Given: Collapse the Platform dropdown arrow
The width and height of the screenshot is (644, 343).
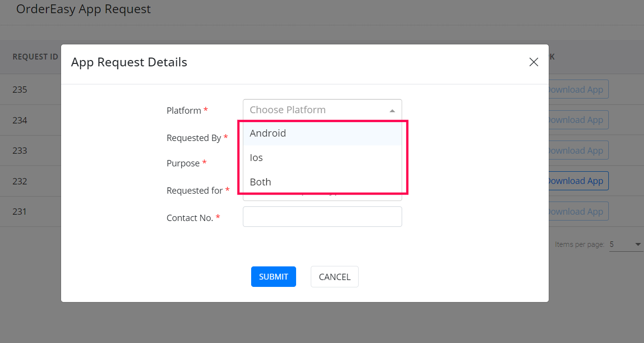Looking at the screenshot, I should tap(392, 110).
